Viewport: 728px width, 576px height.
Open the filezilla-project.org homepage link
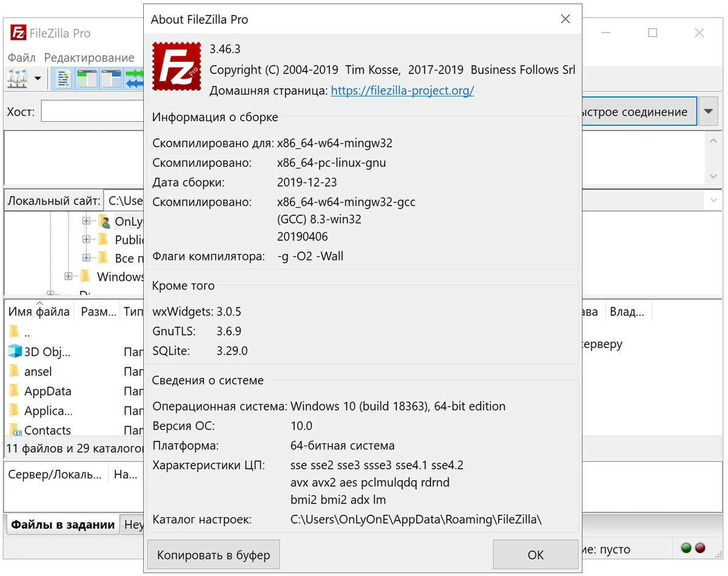(x=402, y=90)
